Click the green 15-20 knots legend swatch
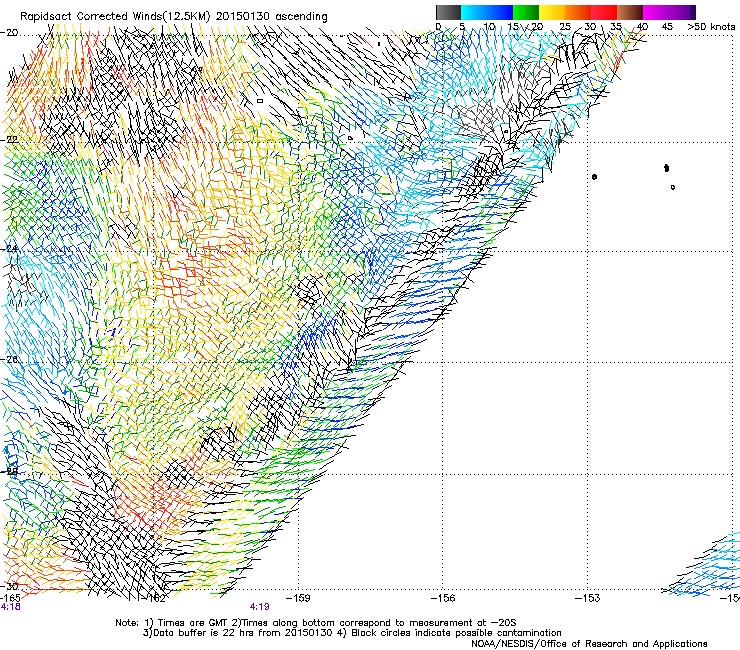 coord(526,12)
